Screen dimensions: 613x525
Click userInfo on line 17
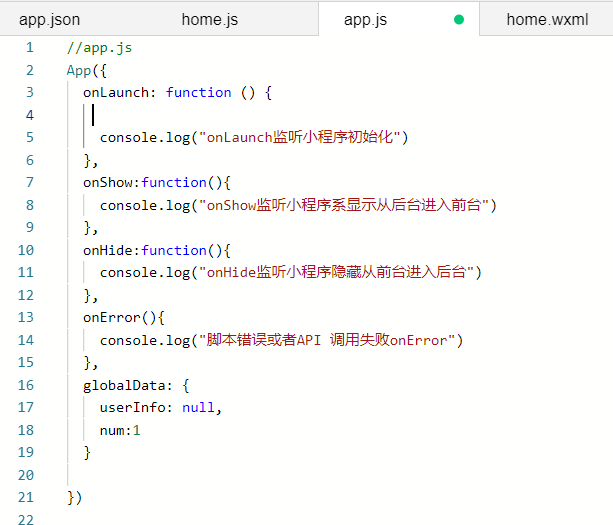(133, 408)
